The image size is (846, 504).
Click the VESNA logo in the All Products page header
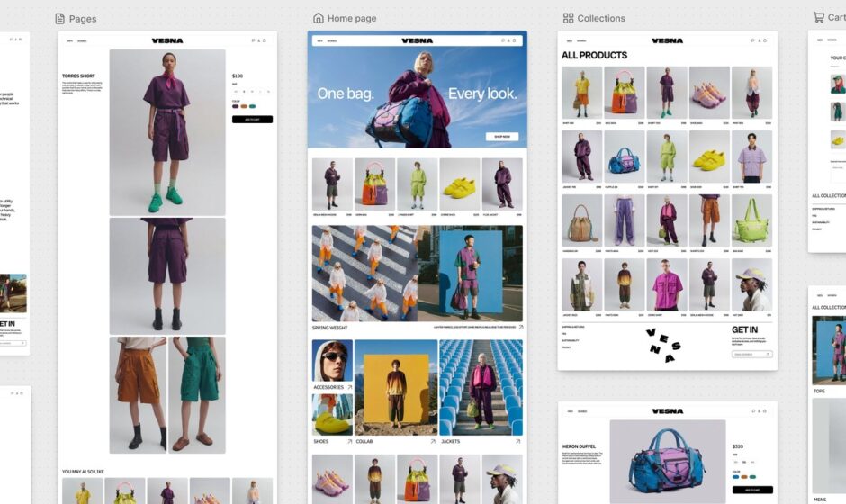click(x=668, y=40)
